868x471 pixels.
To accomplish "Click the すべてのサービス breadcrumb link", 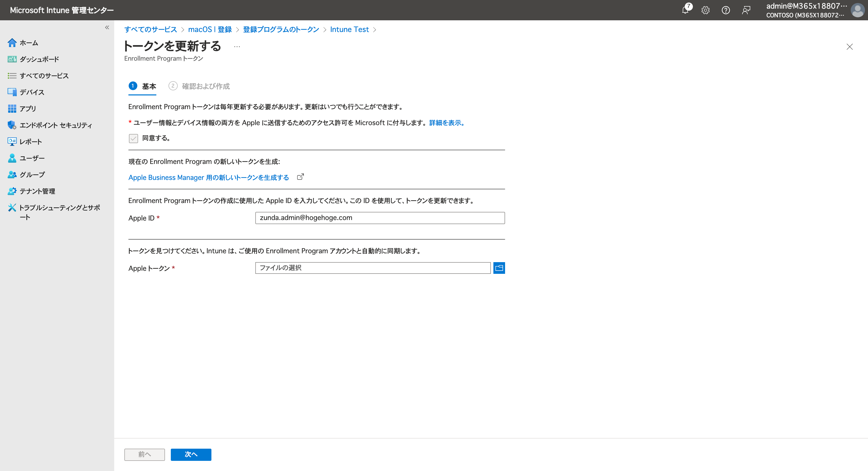I will [x=151, y=30].
